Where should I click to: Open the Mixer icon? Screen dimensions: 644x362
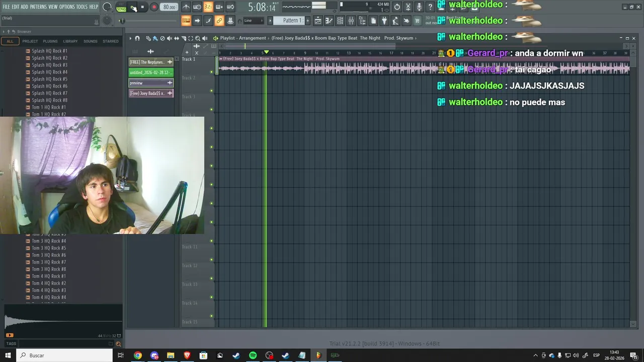coord(351,21)
